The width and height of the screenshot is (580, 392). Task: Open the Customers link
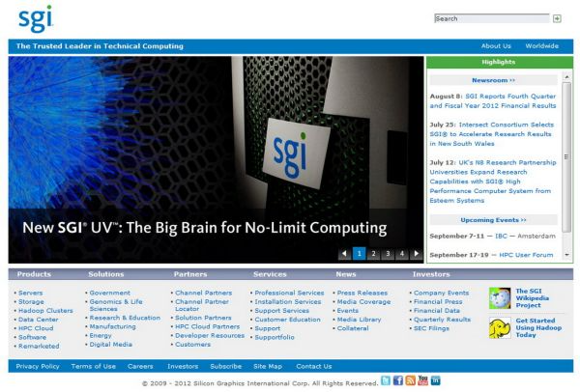pos(192,345)
